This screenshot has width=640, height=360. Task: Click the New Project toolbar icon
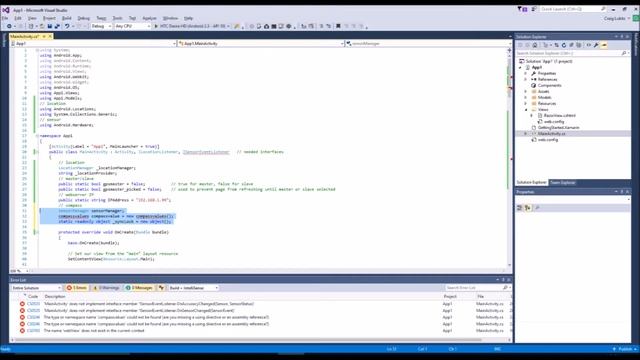point(31,26)
